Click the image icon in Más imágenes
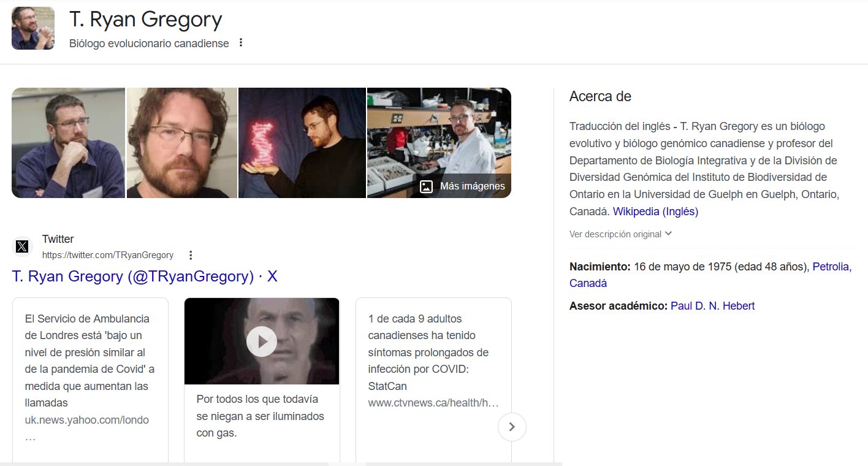This screenshot has width=868, height=466. pos(426,186)
